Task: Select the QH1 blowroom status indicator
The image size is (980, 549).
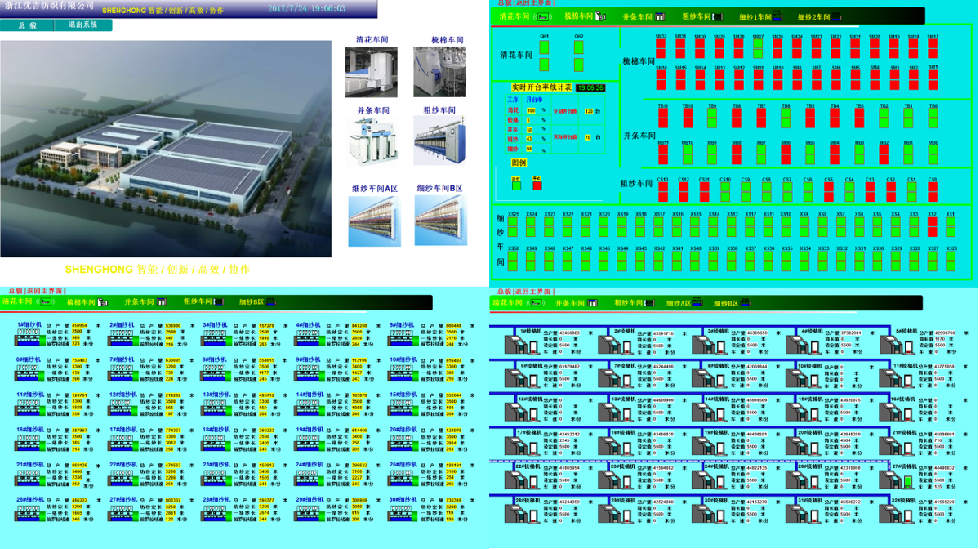Action: [545, 47]
